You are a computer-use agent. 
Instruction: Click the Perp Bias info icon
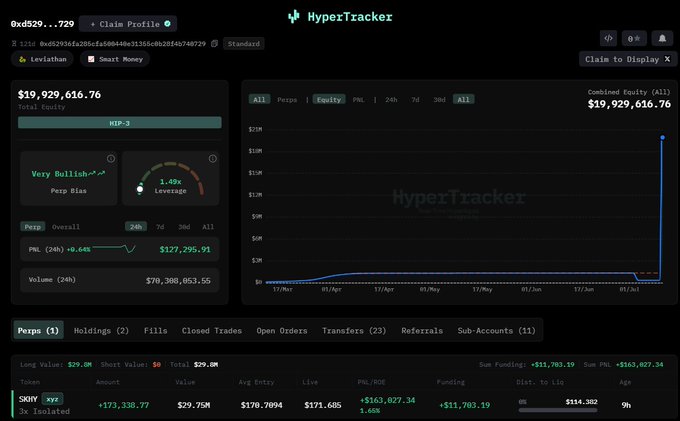(111, 159)
